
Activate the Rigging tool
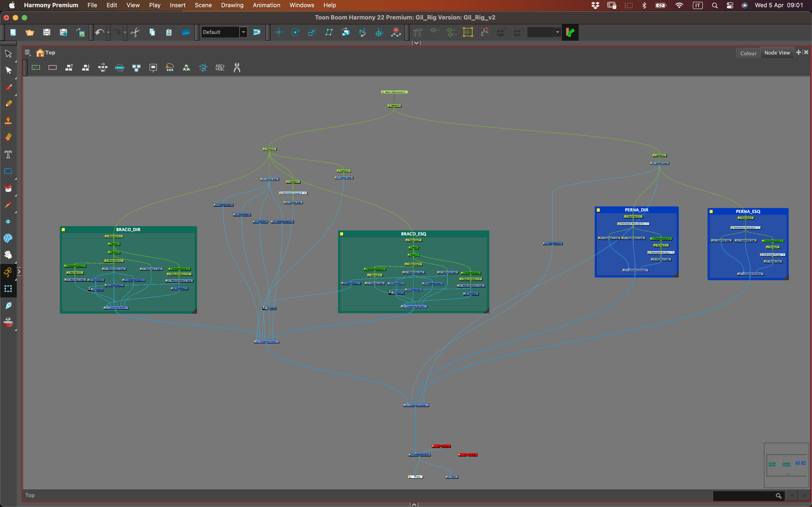[8, 272]
